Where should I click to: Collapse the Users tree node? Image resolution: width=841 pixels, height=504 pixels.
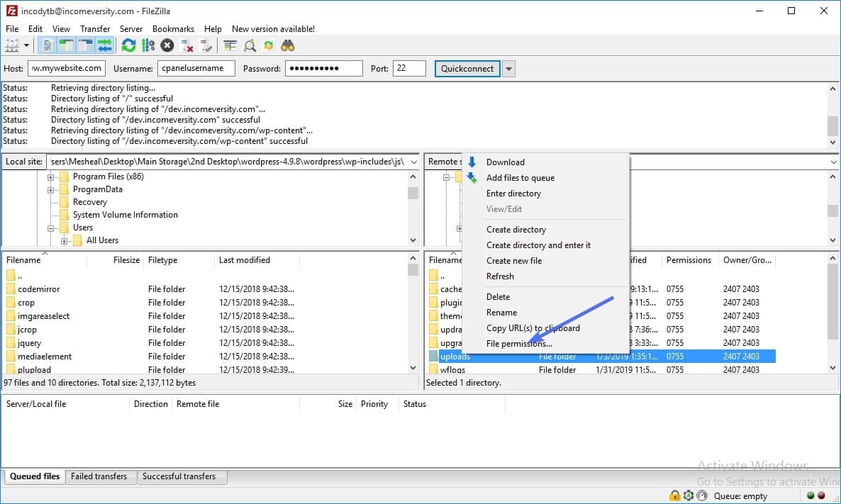tap(50, 228)
